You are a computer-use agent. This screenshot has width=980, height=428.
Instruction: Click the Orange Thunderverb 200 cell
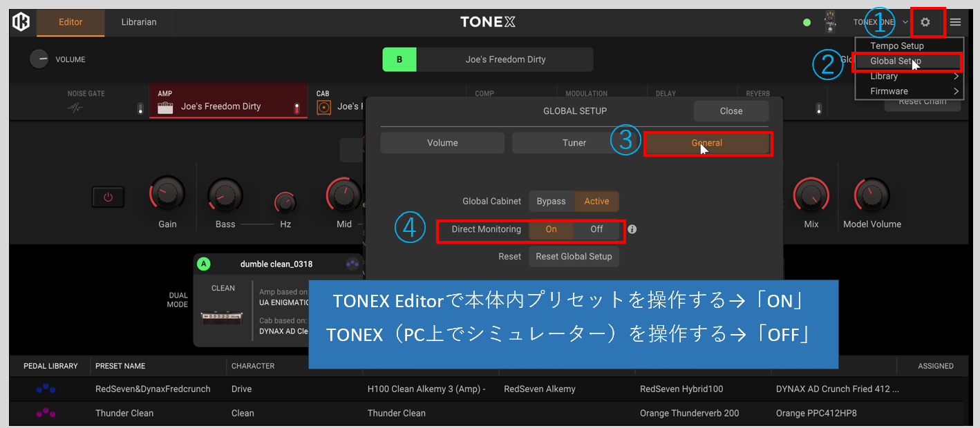pyautogui.click(x=690, y=413)
